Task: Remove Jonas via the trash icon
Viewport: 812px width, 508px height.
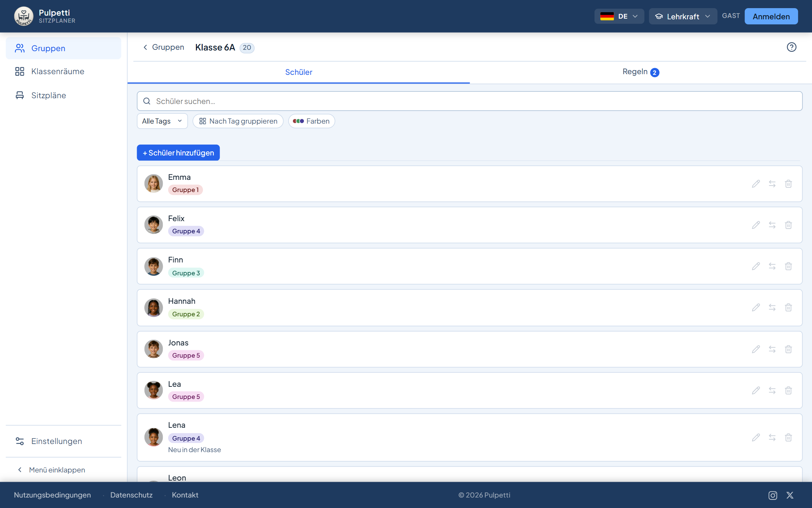Action: point(788,349)
